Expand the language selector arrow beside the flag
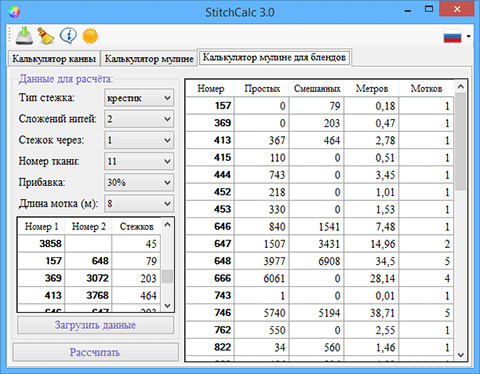The width and height of the screenshot is (480, 374). (468, 36)
